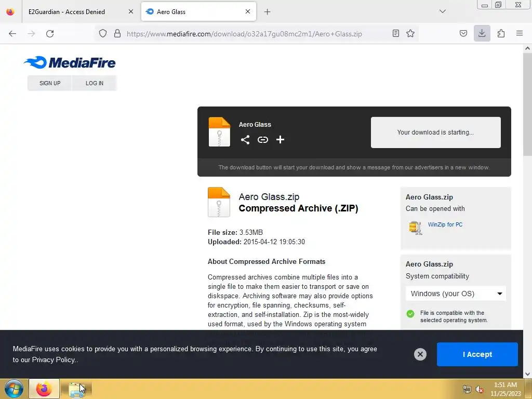Reload the page with the refresh icon

click(x=50, y=34)
